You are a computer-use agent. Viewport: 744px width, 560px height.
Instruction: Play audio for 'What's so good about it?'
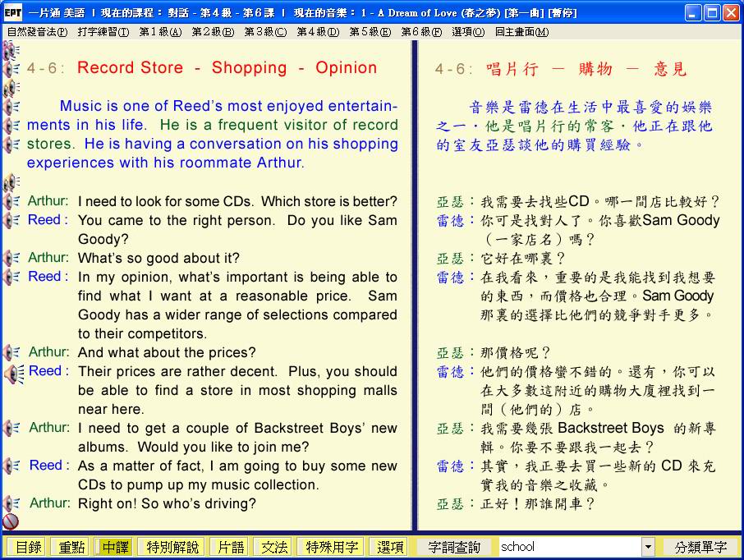coord(11,258)
